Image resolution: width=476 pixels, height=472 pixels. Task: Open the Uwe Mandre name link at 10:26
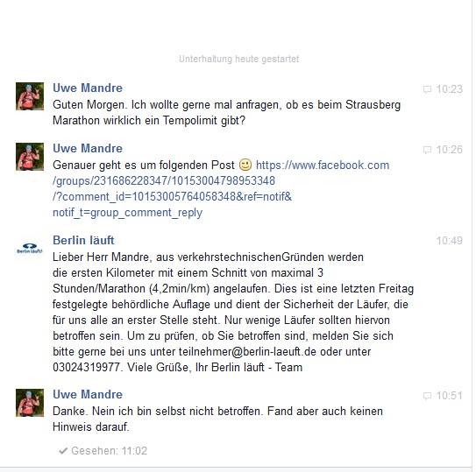tap(88, 148)
